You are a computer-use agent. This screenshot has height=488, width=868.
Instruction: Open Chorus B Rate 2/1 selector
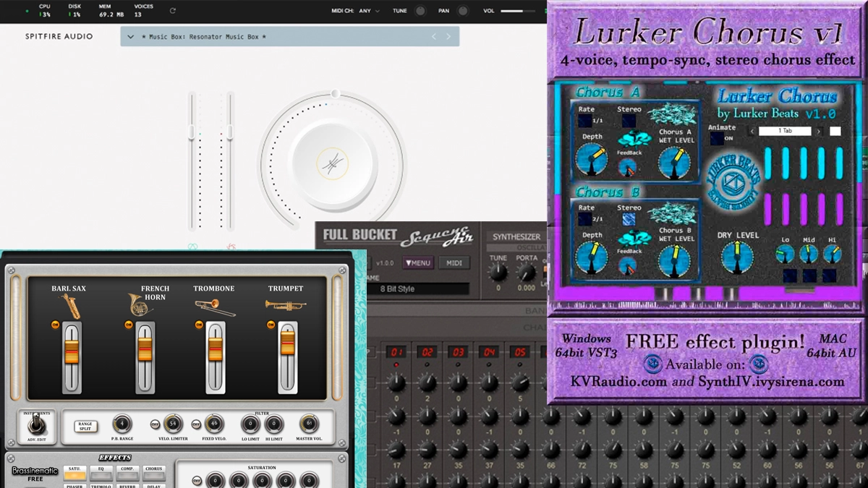585,220
